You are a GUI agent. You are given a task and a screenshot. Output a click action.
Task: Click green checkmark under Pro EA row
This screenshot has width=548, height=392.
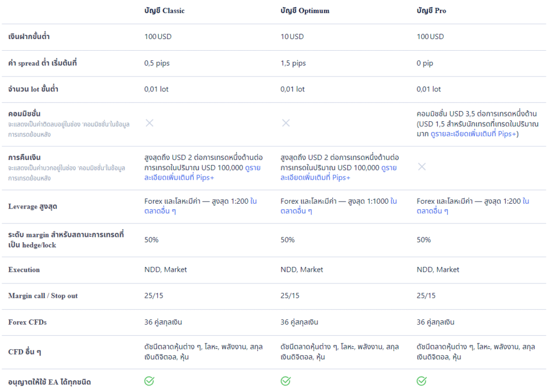pos(422,381)
